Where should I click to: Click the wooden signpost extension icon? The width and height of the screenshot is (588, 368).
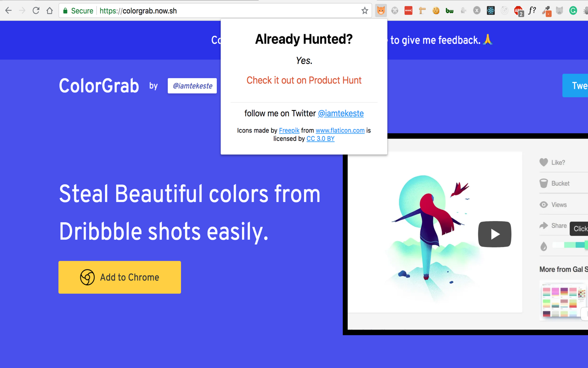pos(422,11)
